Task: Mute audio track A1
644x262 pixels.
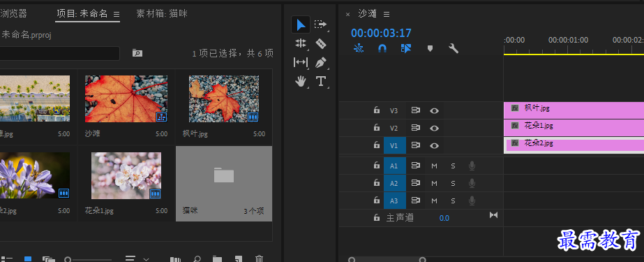Action: click(434, 166)
